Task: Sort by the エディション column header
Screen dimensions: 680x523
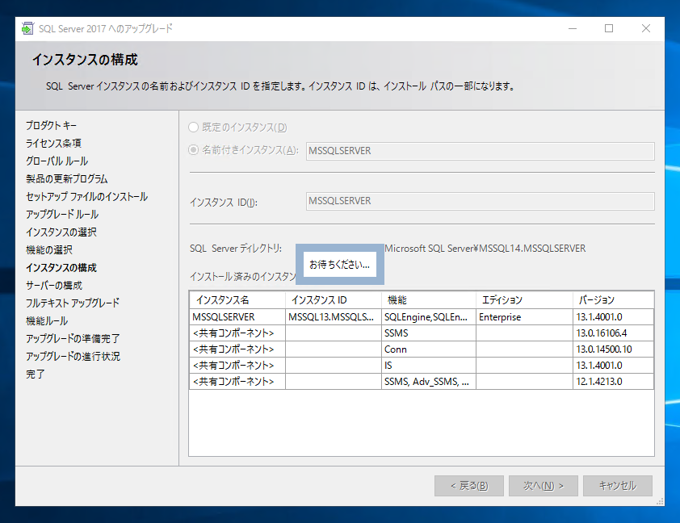Action: [x=524, y=300]
